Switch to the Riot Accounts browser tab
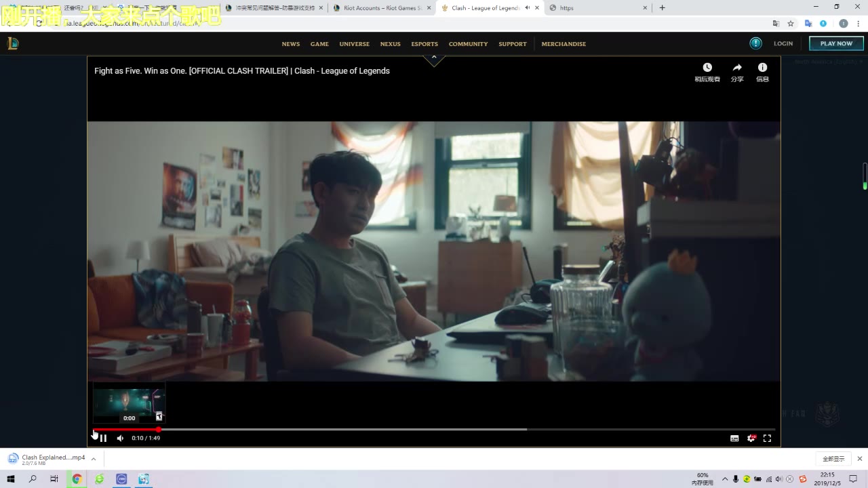 382,8
